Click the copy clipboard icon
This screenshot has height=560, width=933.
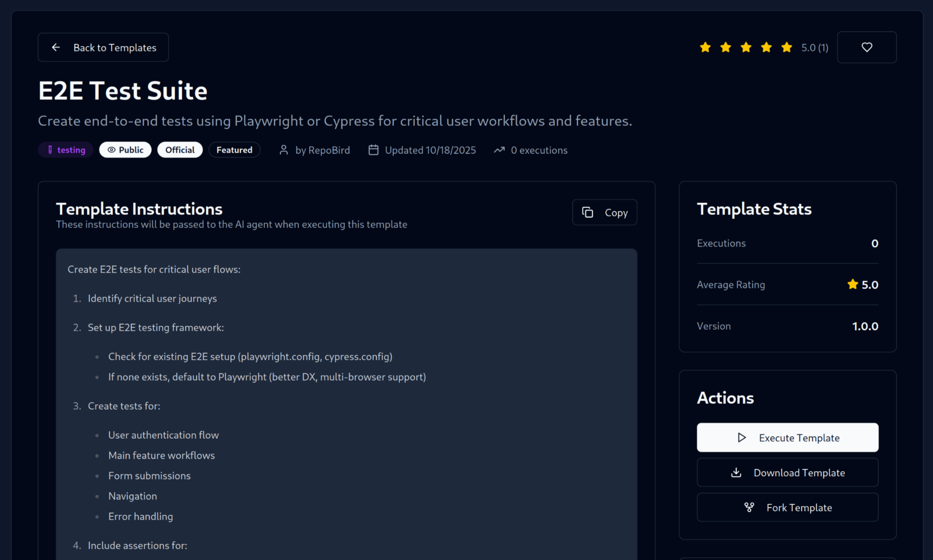[x=588, y=213]
